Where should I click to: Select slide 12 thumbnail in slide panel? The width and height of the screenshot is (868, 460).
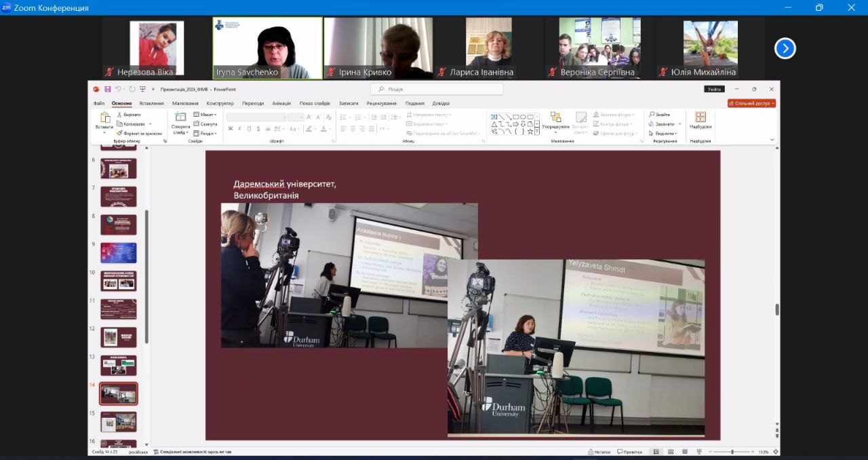click(x=119, y=337)
